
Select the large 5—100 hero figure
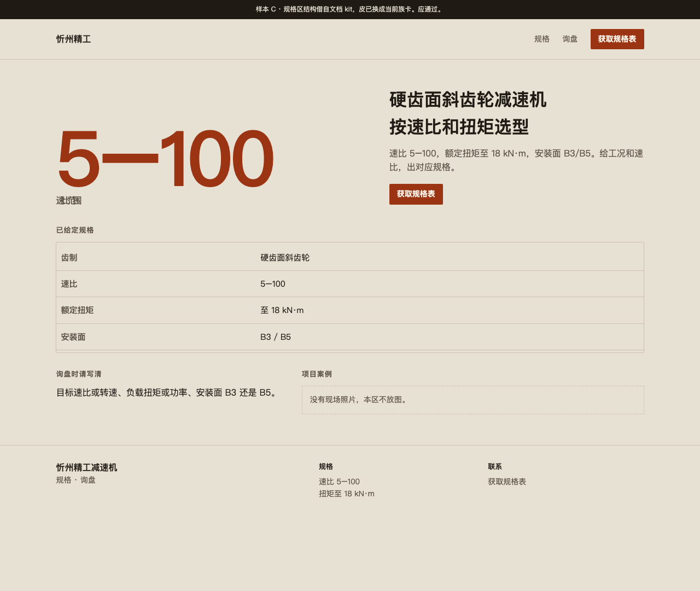coord(165,159)
